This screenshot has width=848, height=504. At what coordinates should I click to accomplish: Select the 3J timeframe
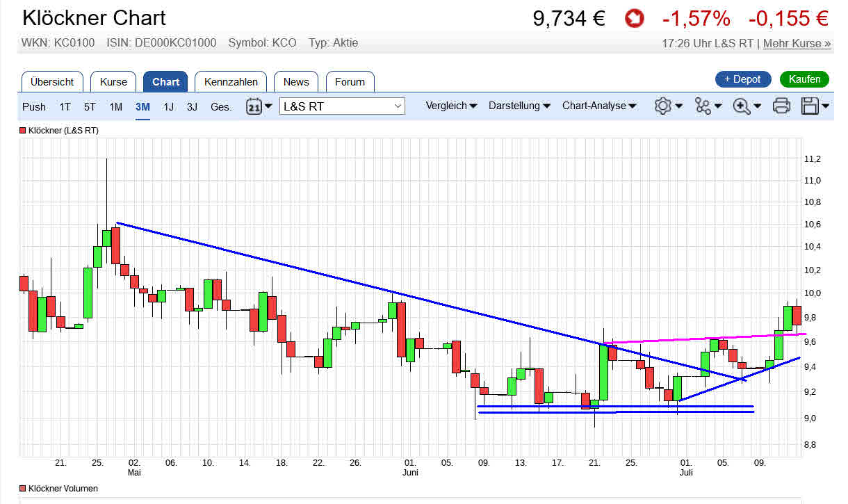pos(192,107)
